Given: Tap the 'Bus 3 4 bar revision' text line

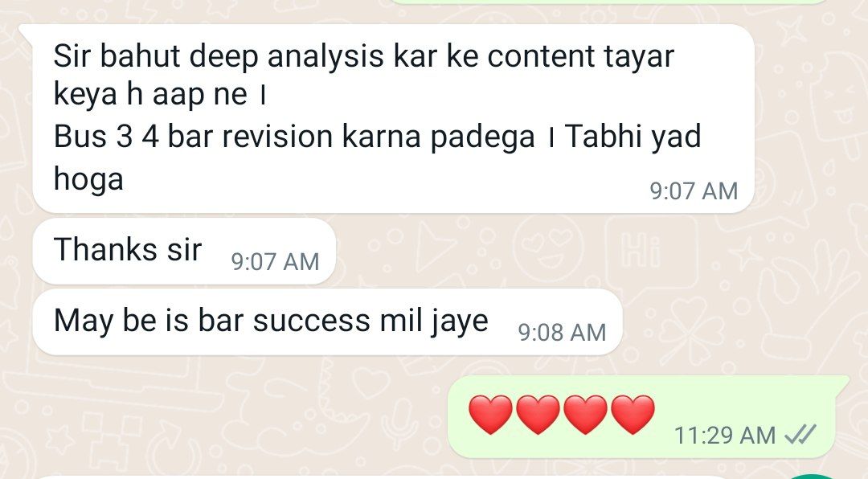Looking at the screenshot, I should pyautogui.click(x=294, y=137).
